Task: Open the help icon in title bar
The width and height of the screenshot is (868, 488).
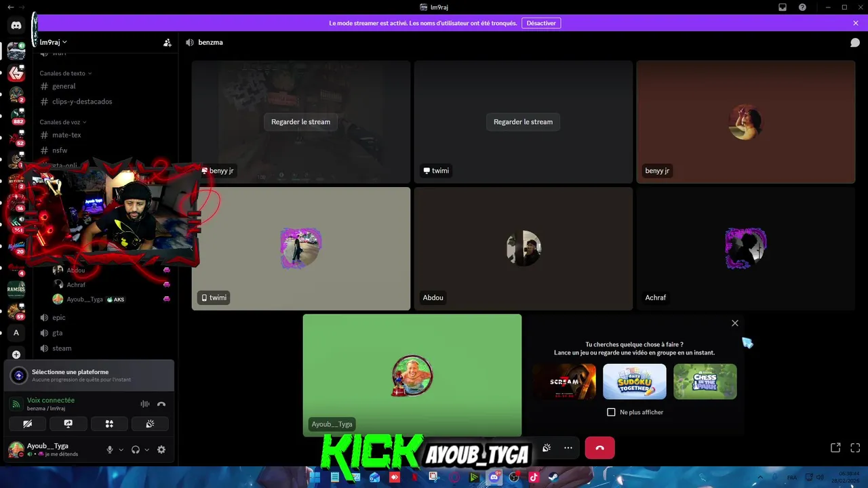Action: point(802,7)
